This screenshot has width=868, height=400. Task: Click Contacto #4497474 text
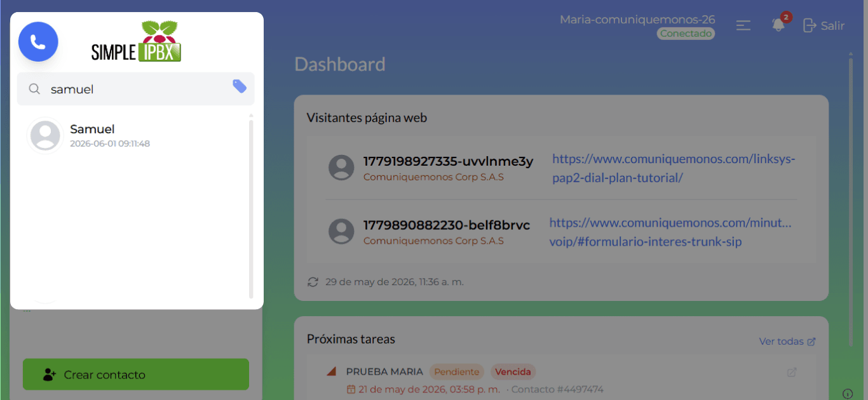tap(557, 389)
